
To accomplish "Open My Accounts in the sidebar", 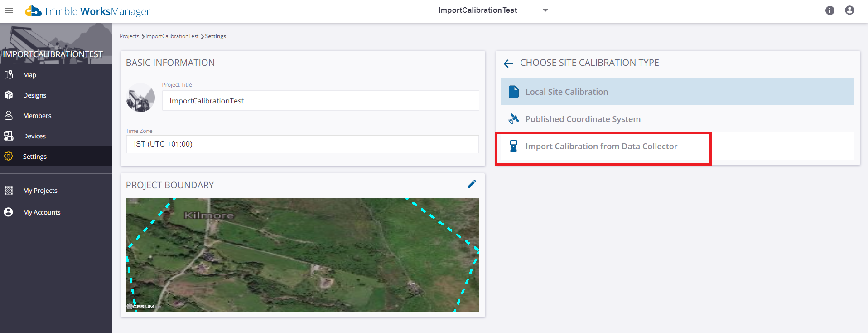I will [x=42, y=212].
